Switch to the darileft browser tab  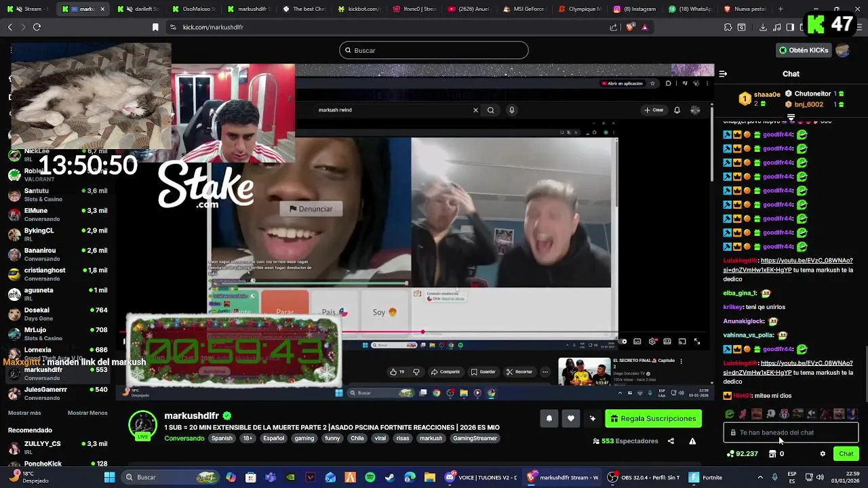click(138, 9)
